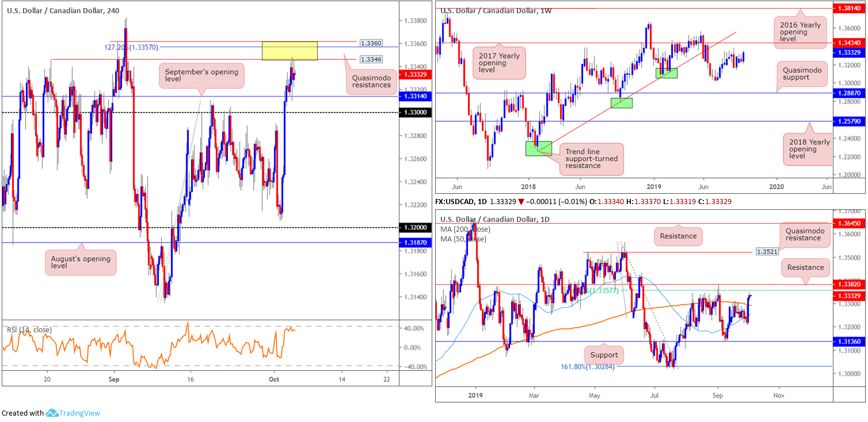Viewport: 868px width, 422px height.
Task: Select the 'August's opening level' callout
Action: pyautogui.click(x=80, y=262)
